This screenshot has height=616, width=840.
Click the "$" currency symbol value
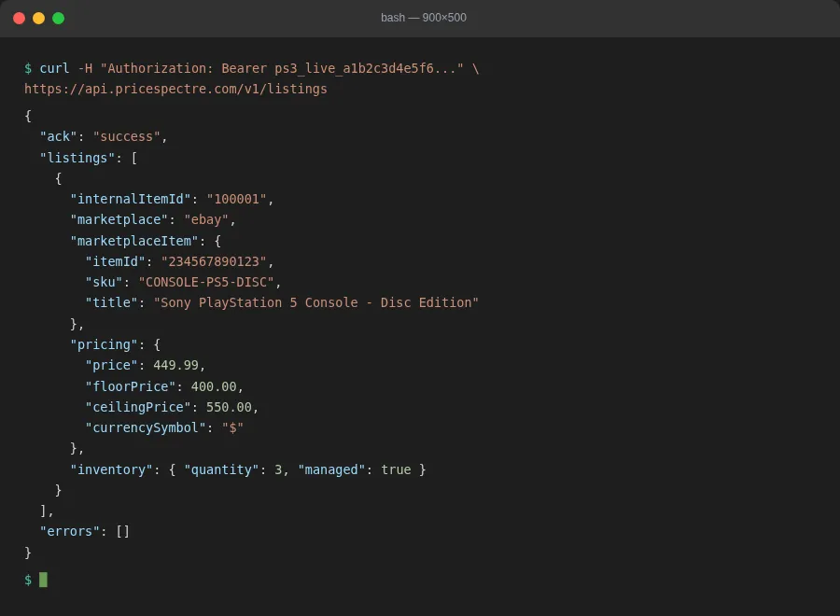(232, 428)
